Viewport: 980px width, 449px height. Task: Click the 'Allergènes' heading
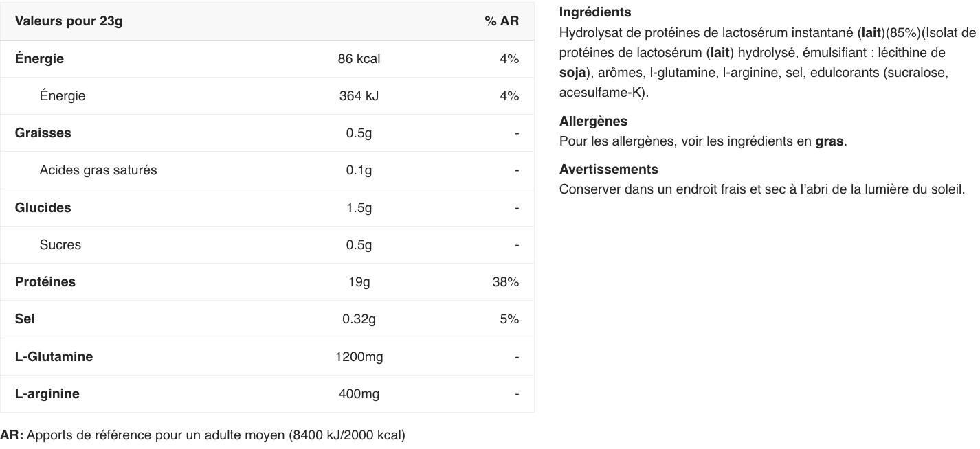point(593,122)
